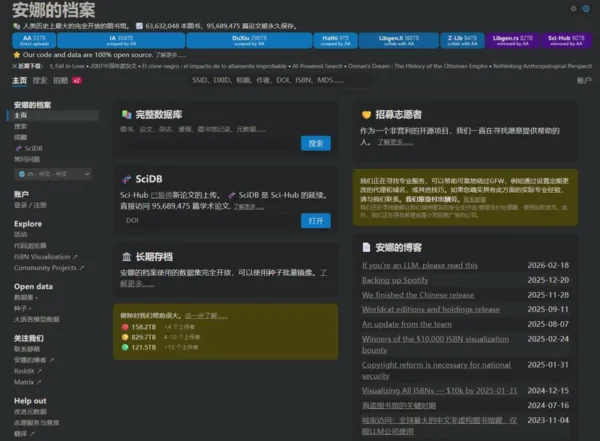Screen dimensions: 600x441
Task: Open ISBN Visualization sidebar link
Action: pyautogui.click(x=45, y=257)
